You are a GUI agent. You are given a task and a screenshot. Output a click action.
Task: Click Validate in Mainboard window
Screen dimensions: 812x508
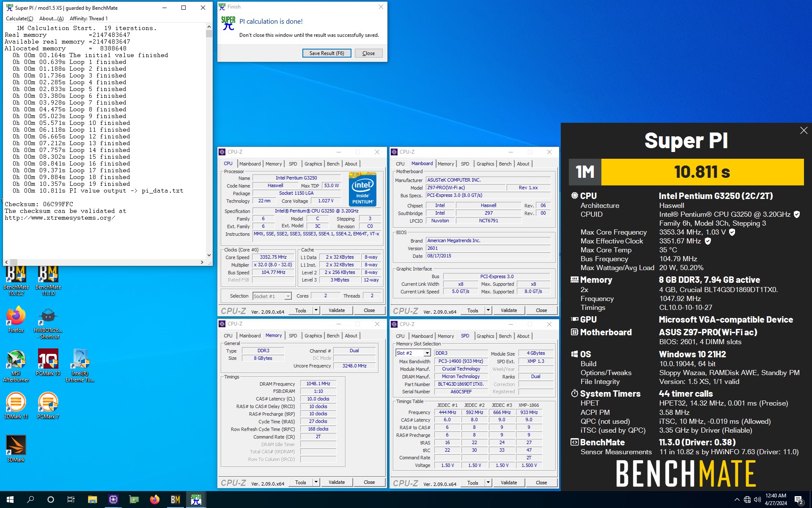coord(509,310)
